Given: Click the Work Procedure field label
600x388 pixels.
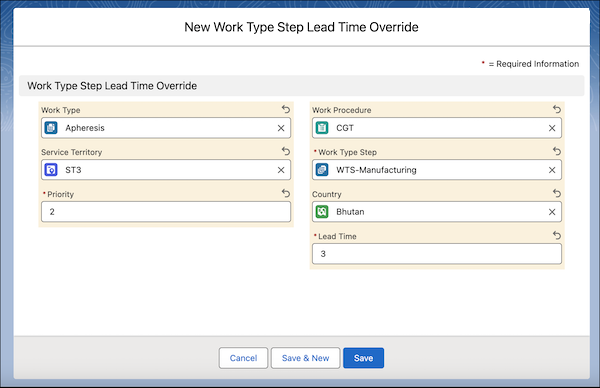Looking at the screenshot, I should point(342,110).
